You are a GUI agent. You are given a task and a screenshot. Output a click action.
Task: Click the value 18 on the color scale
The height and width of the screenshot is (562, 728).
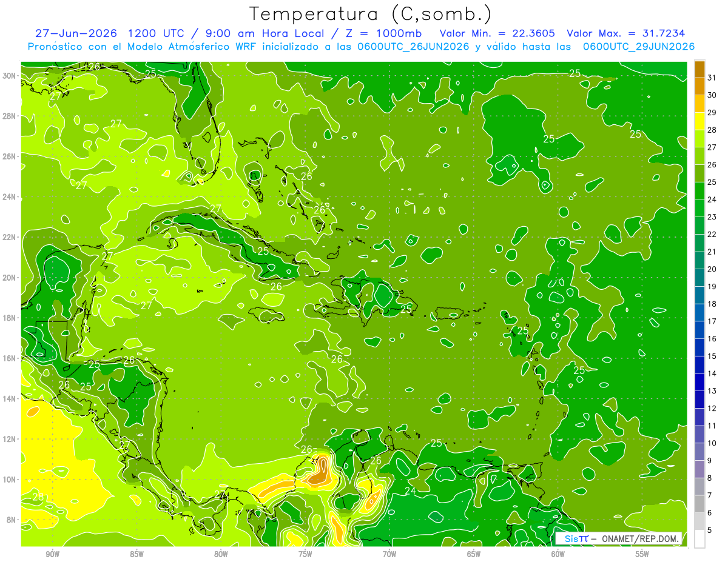712,304
